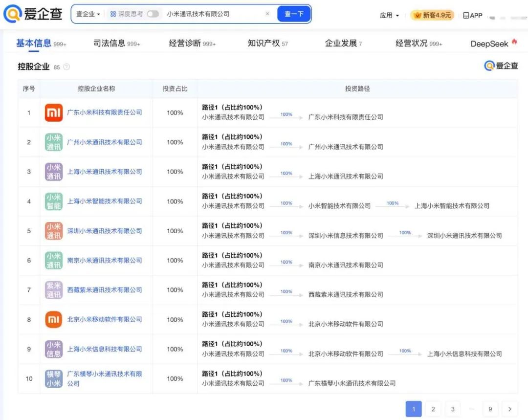
Task: Select the 经营状况 tab
Action: [x=419, y=44]
